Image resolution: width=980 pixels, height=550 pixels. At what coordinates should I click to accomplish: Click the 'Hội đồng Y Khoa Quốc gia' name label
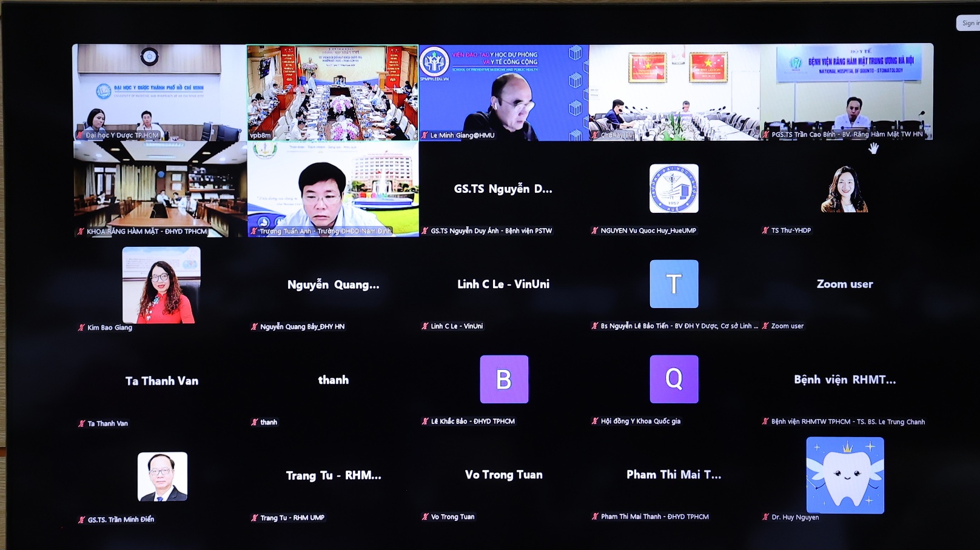click(x=640, y=421)
